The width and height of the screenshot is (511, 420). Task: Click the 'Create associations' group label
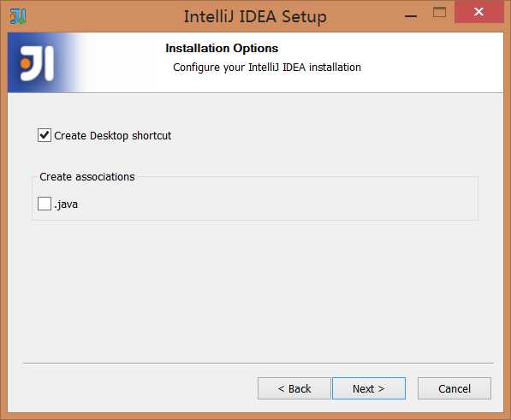(x=87, y=177)
